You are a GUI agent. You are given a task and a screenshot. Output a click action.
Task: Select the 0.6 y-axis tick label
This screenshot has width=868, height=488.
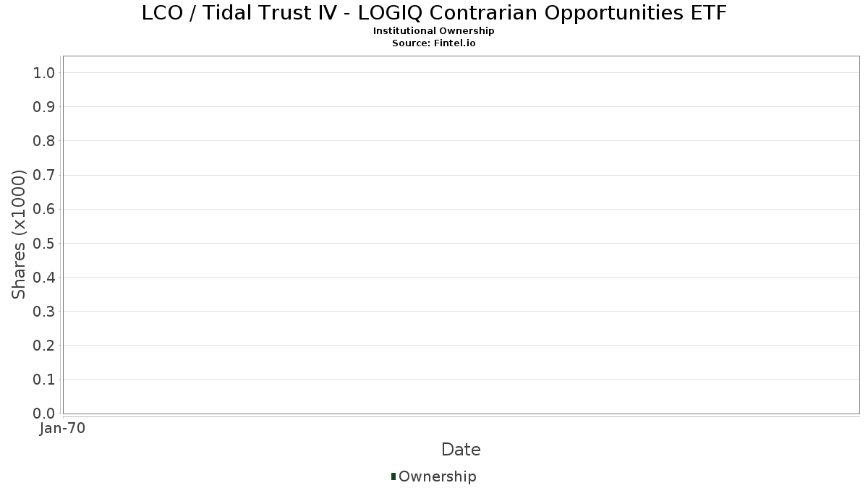click(x=44, y=209)
